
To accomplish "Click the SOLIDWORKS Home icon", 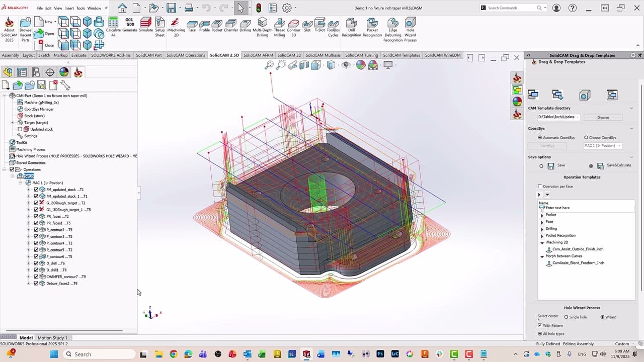I will tap(122, 8).
